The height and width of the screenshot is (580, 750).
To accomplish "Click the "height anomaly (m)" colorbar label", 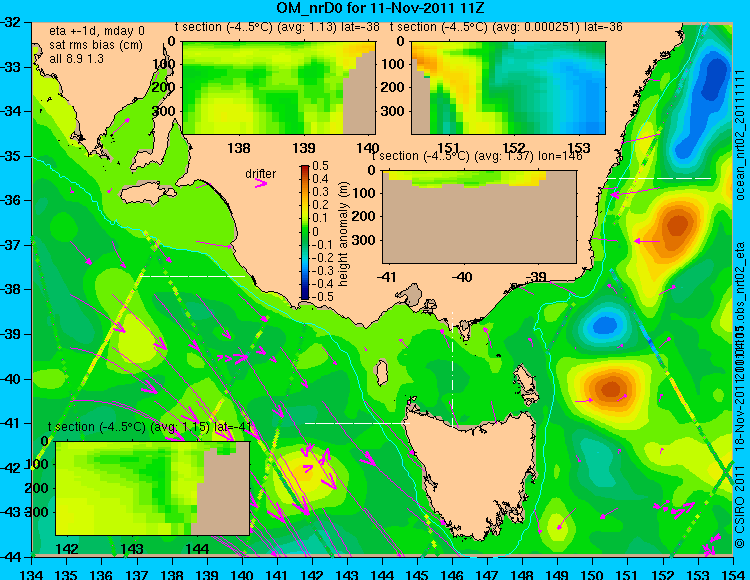I will point(342,234).
